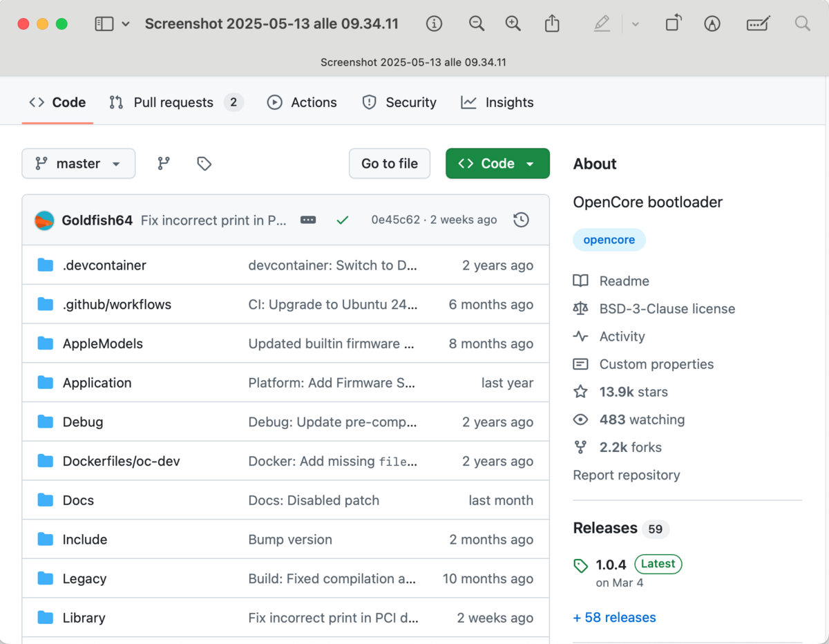Click the opencore topic tag
The height and width of the screenshot is (644, 829).
(x=609, y=240)
